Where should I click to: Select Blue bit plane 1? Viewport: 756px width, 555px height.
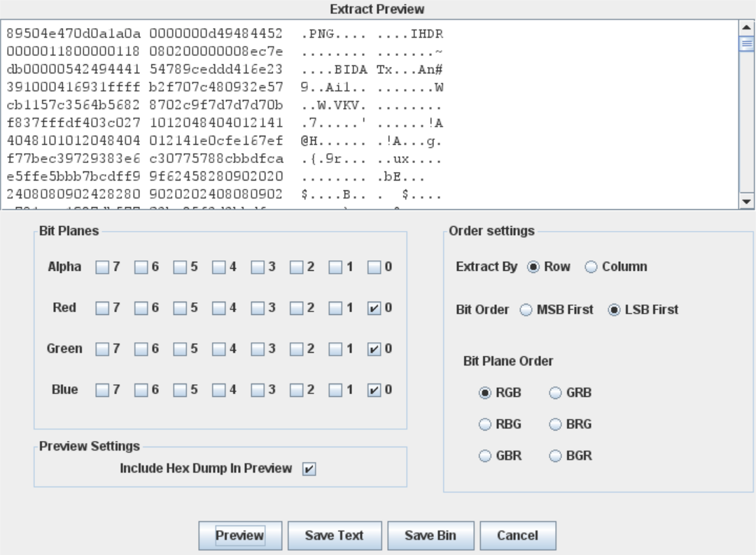point(335,390)
